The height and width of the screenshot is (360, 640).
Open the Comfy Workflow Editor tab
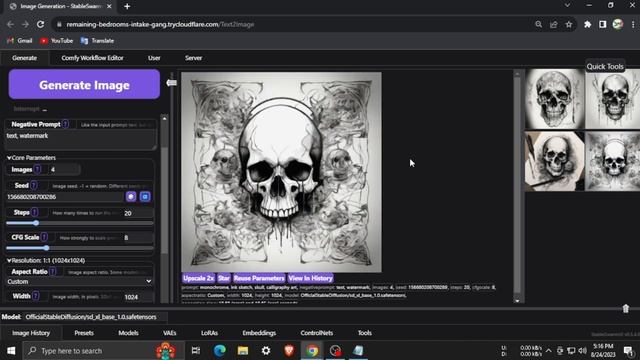92,58
